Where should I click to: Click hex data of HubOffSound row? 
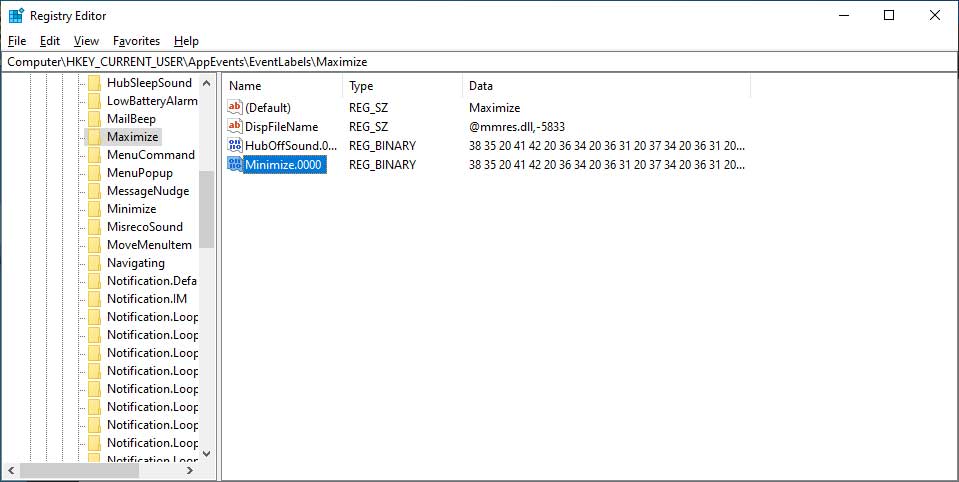click(607, 146)
